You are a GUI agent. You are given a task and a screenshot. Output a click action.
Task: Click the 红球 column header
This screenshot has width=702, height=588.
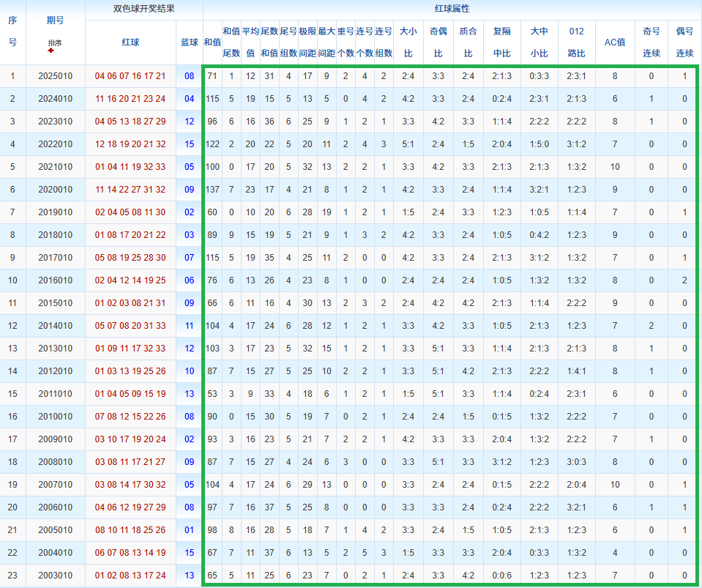(130, 42)
